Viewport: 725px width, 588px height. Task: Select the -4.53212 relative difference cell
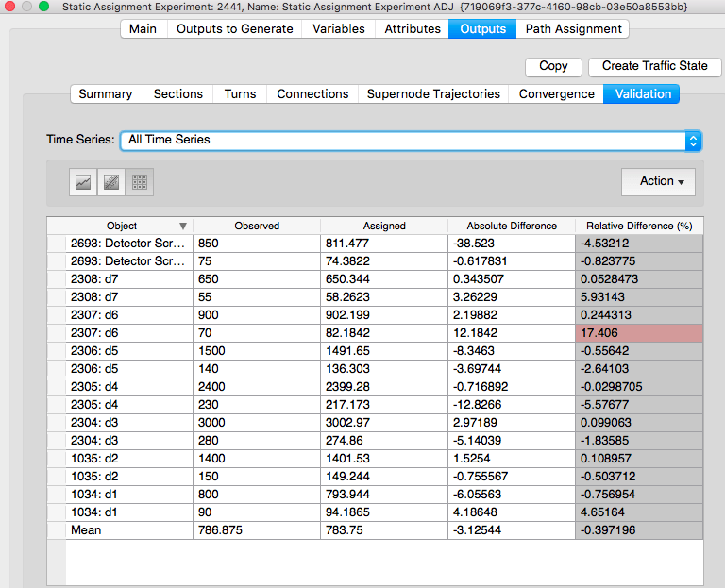point(639,244)
